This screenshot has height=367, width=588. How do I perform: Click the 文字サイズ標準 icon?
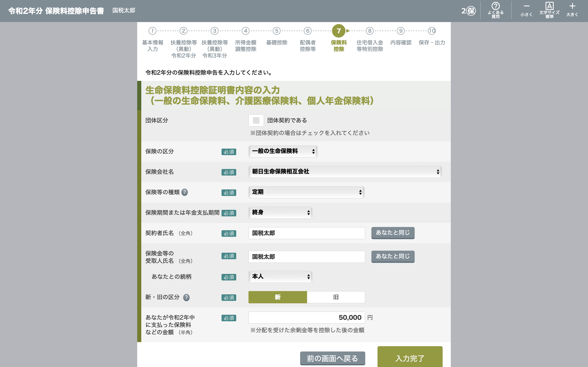(549, 10)
